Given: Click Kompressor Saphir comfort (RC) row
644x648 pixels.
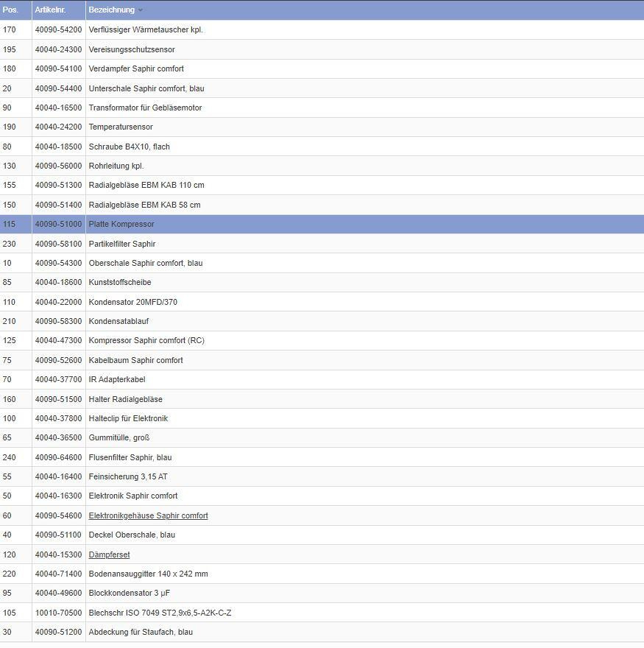Looking at the screenshot, I should (146, 340).
